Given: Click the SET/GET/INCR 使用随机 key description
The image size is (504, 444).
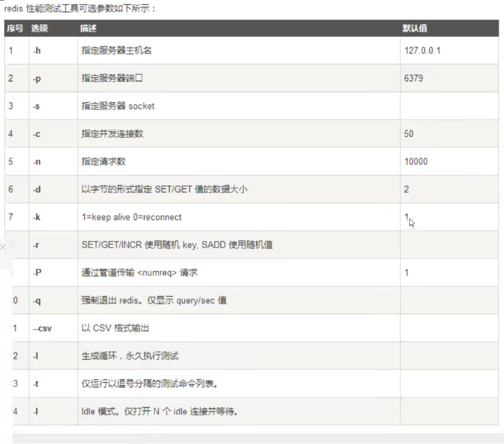Looking at the screenshot, I should pyautogui.click(x=177, y=245).
